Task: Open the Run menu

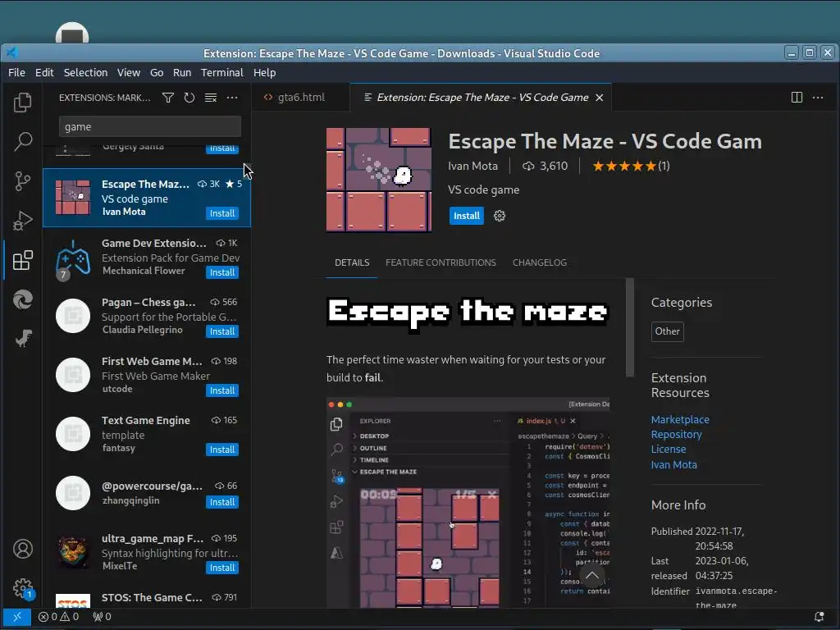Action: point(182,72)
